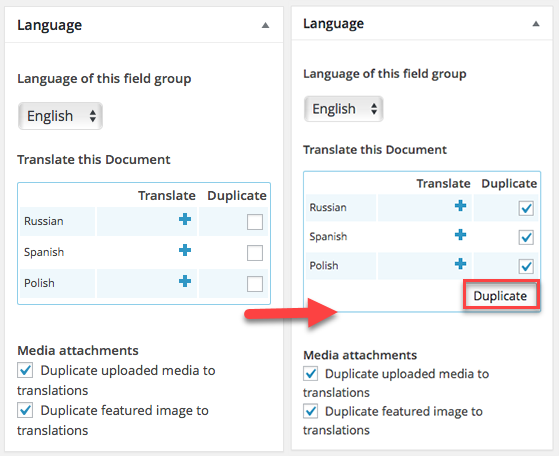Image resolution: width=559 pixels, height=456 pixels.
Task: Toggle Duplicate uploaded media in right panel
Action: (311, 374)
